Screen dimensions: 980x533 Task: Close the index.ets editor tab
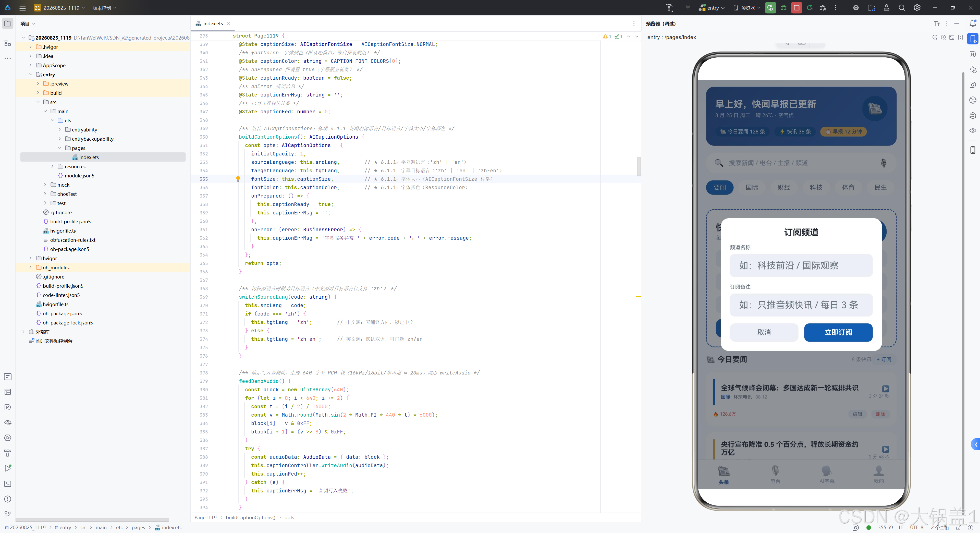pos(229,23)
